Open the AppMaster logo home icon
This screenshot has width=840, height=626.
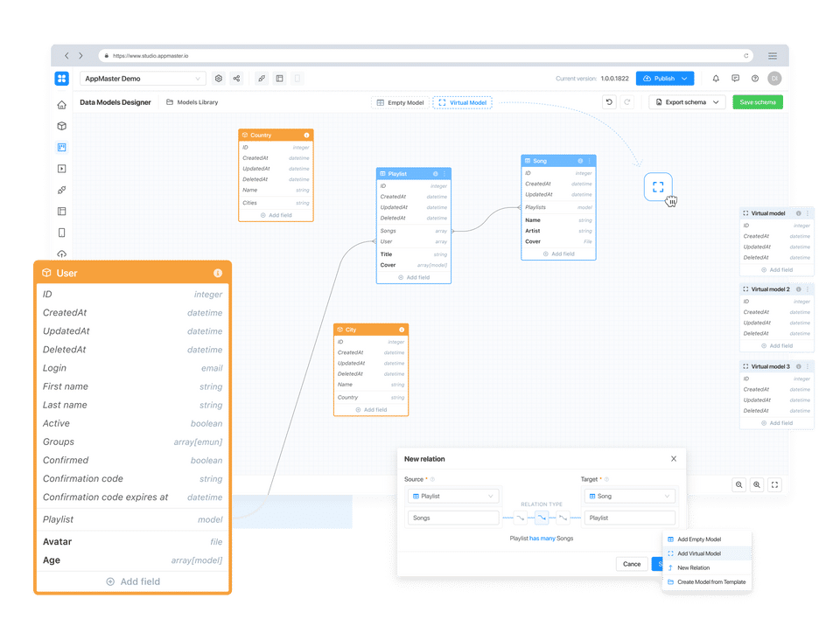click(x=61, y=78)
